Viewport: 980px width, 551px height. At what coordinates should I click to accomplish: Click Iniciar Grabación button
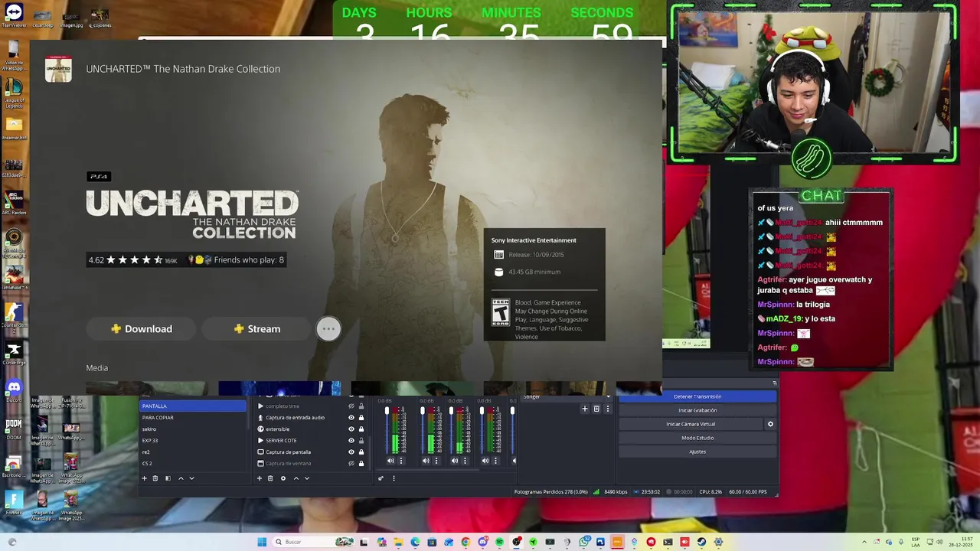click(697, 410)
